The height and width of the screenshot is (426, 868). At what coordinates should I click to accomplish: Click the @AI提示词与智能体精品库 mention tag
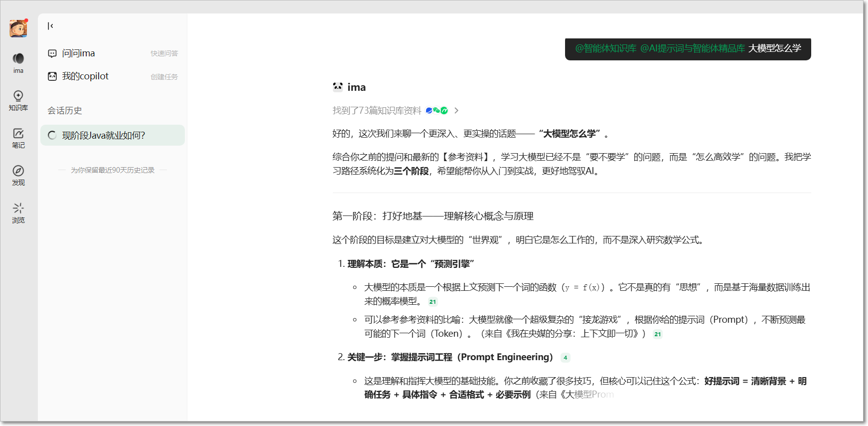pos(693,48)
